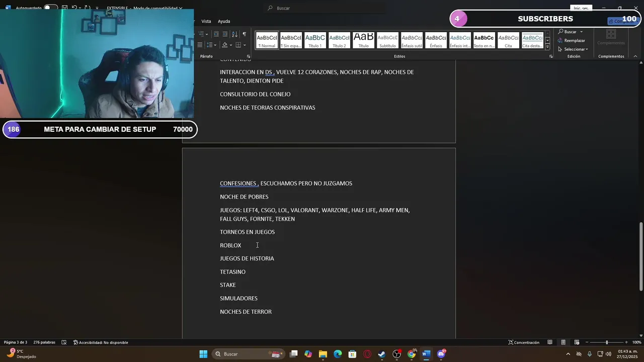Switch to web layout view icon
This screenshot has width=644, height=362.
point(577,342)
